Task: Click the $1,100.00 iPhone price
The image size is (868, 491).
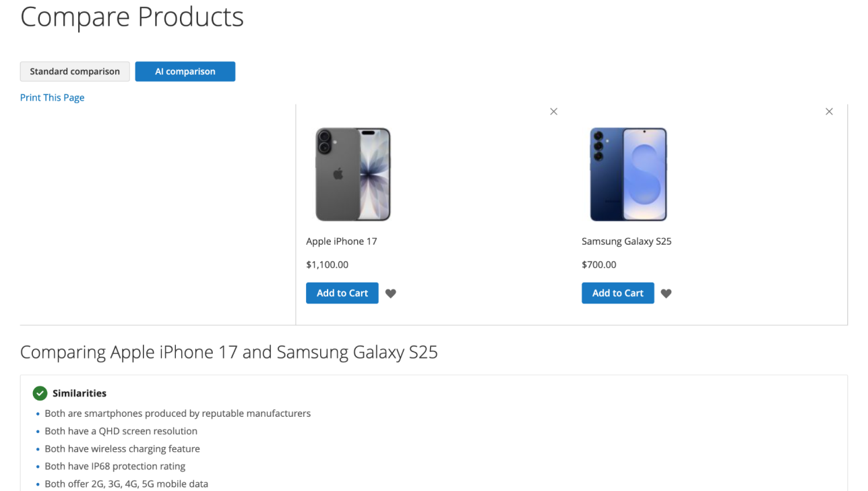Action: pyautogui.click(x=328, y=265)
